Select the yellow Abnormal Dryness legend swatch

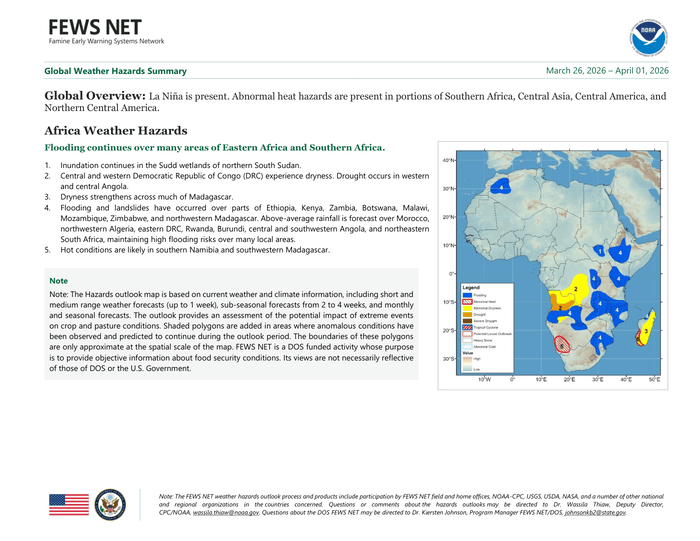(467, 307)
